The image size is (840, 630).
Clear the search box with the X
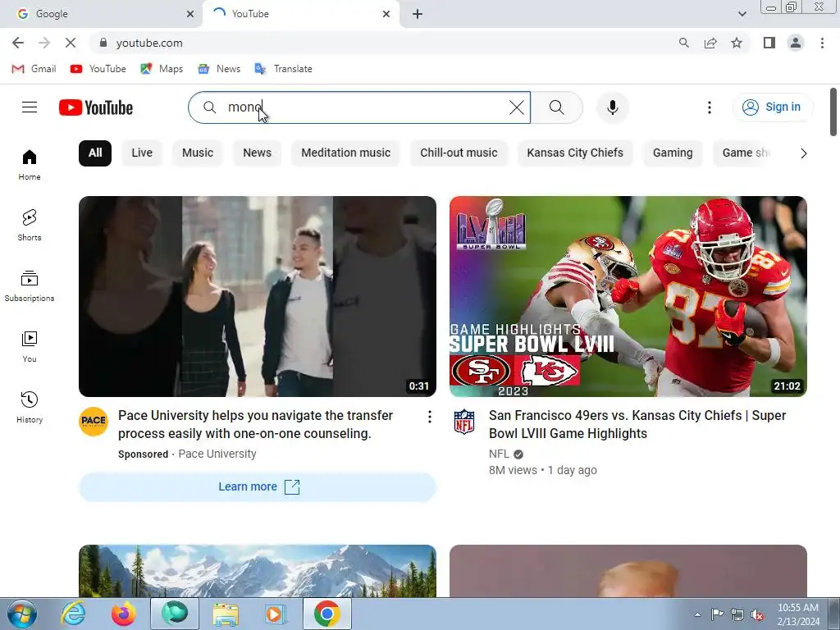pos(517,107)
